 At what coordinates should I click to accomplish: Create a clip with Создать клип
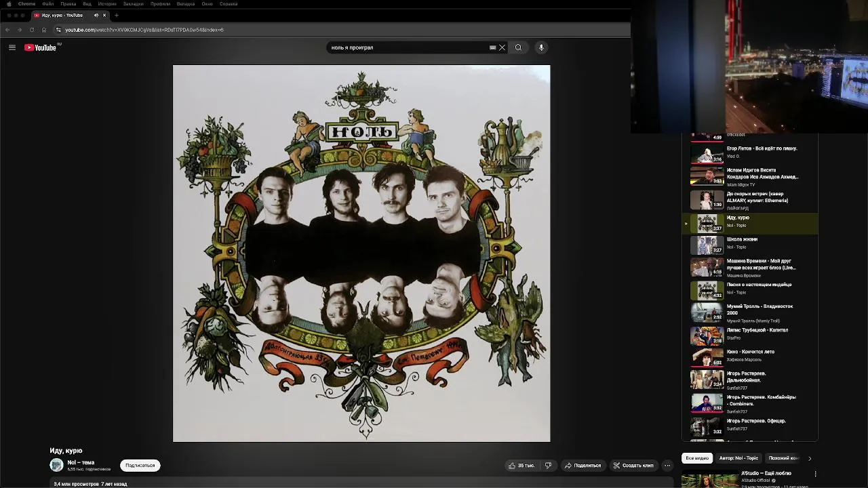(633, 466)
